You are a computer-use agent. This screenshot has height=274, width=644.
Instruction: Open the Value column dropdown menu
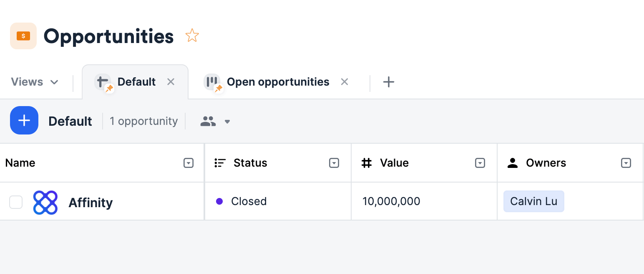click(x=480, y=163)
